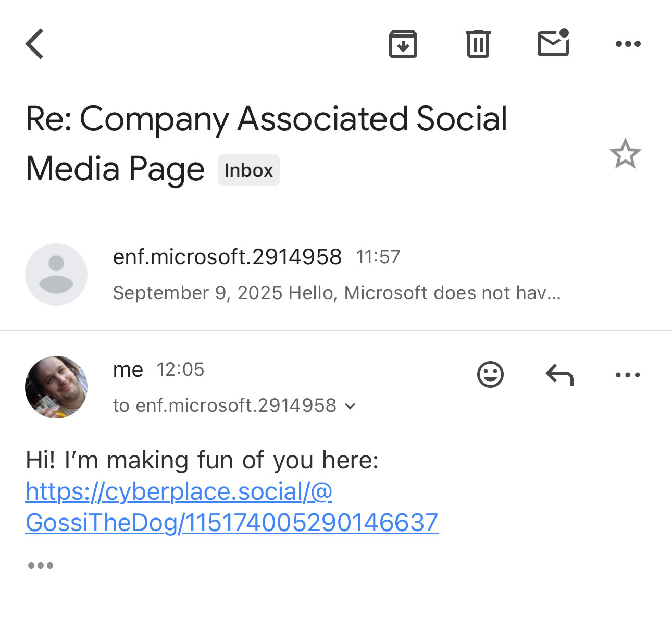Expand the collapsed 11:57 message from enf.microsoft.2914958
Viewport: 672px width, 629px height.
pyautogui.click(x=336, y=275)
